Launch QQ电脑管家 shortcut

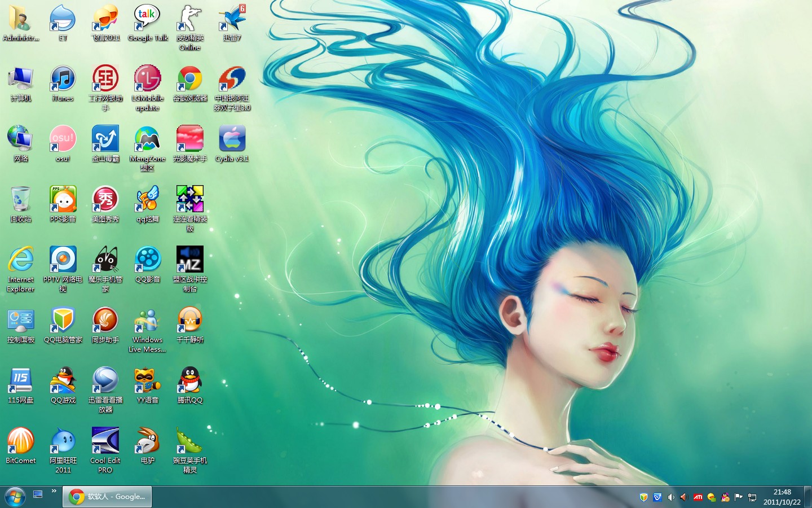(x=63, y=326)
